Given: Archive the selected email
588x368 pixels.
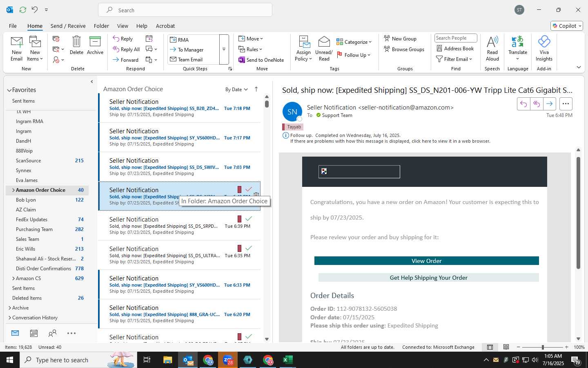Looking at the screenshot, I should click(x=95, y=45).
